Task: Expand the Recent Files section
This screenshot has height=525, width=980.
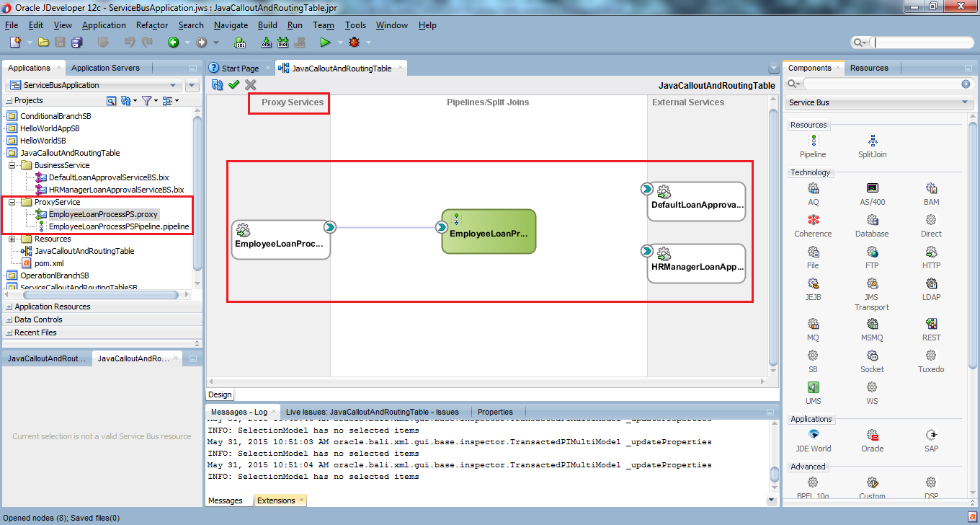Action: 9,332
